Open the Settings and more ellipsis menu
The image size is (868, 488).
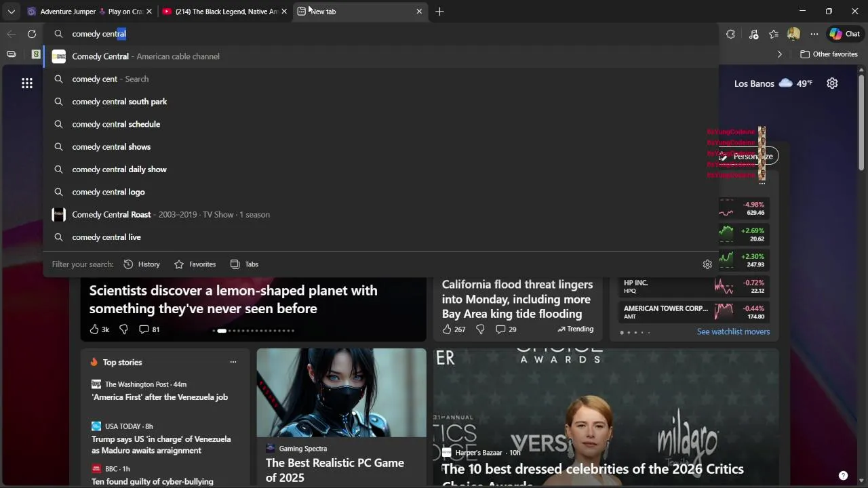(814, 34)
